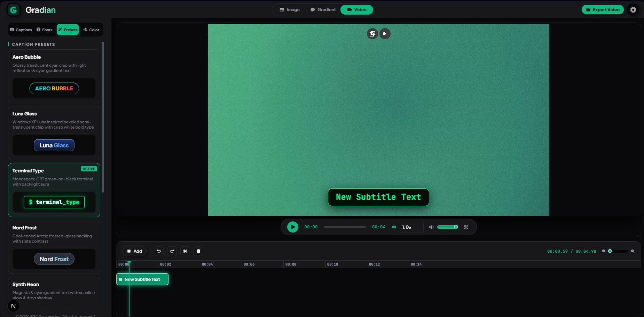This screenshot has height=317, width=644.
Task: Click the CAPTION PRESETS heading
Action: point(33,44)
